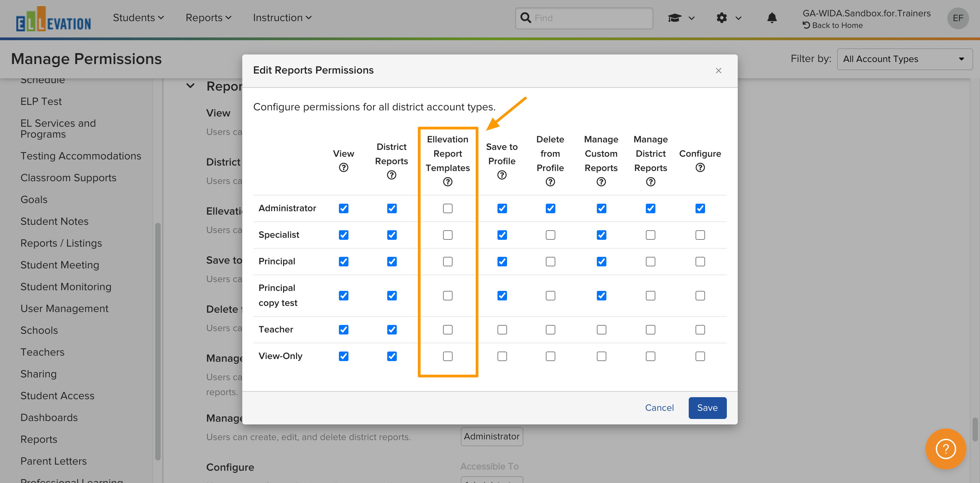Uncheck Manage Custom Reports for Principal

601,262
